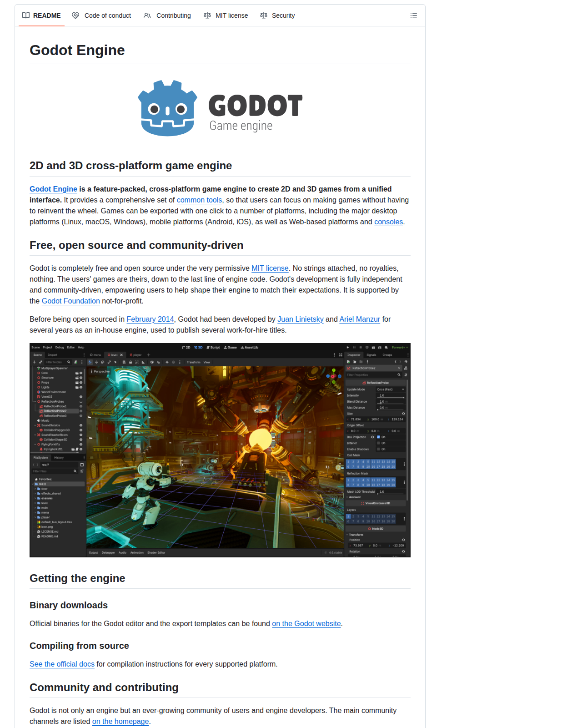The image size is (582, 728).
Task: Click the 'Compiling from source' subheading
Action: 79,646
